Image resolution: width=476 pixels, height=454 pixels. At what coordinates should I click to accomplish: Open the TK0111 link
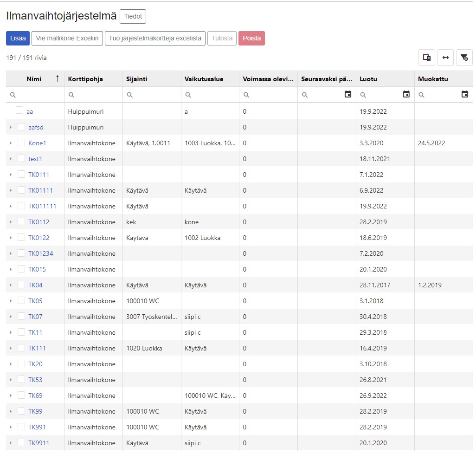(x=39, y=175)
